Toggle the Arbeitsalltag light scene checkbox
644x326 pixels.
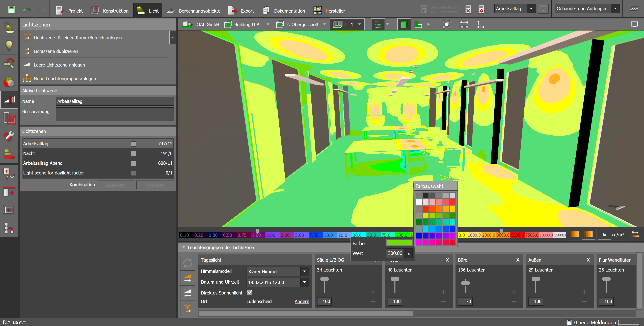(133, 144)
